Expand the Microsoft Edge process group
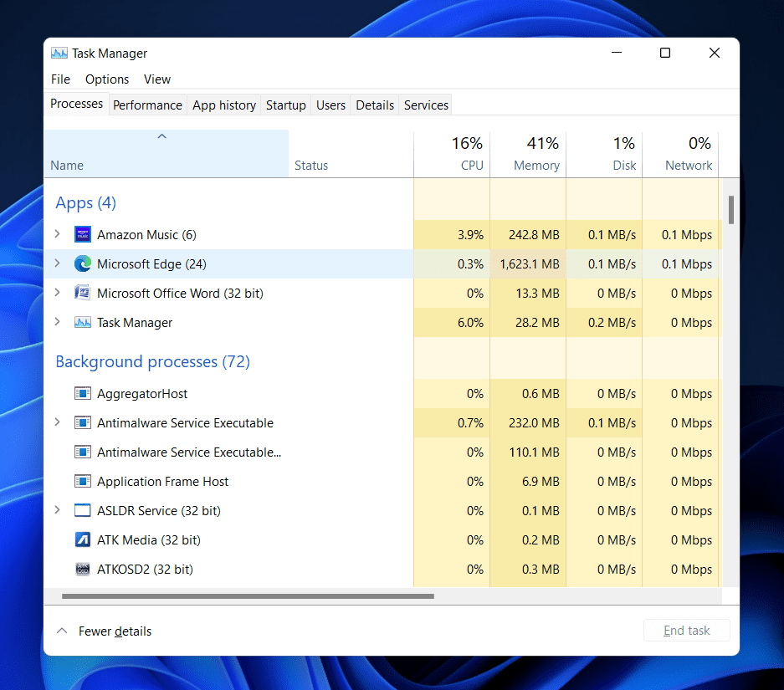Screen dimensions: 784x690 coord(57,264)
